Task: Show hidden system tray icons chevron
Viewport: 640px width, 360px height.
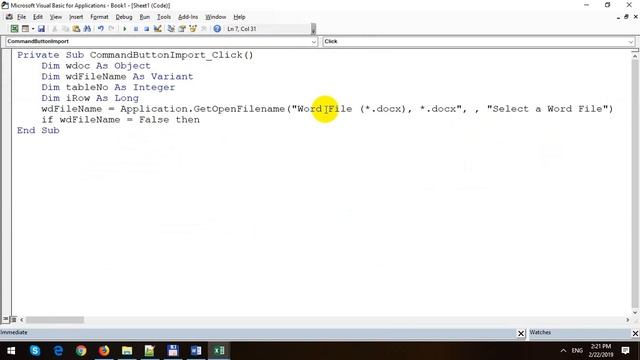Action: coord(563,351)
